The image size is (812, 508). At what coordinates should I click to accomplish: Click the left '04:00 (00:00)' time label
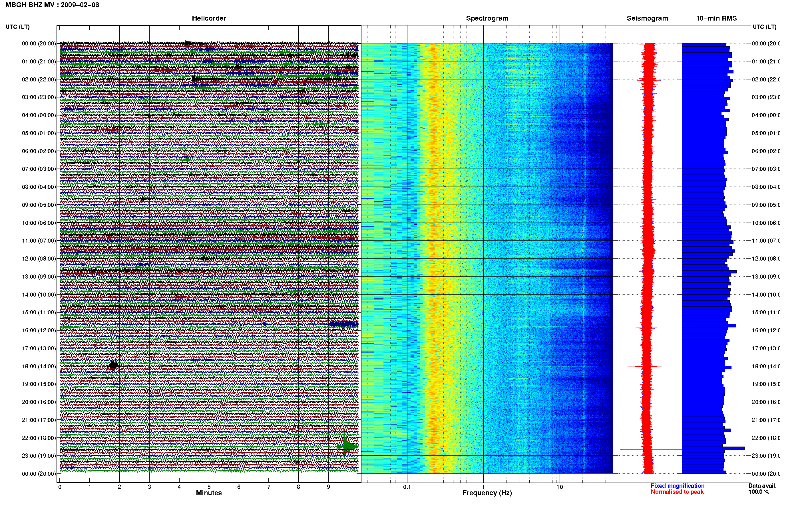click(39, 115)
